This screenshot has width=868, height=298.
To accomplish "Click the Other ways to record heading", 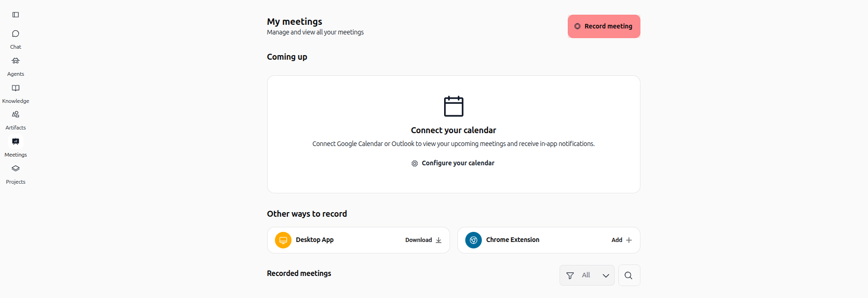I will coord(307,214).
